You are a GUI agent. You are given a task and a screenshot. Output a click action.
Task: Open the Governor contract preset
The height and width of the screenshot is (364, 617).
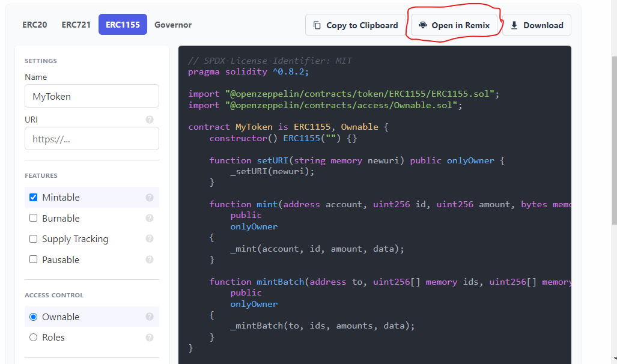click(x=172, y=25)
